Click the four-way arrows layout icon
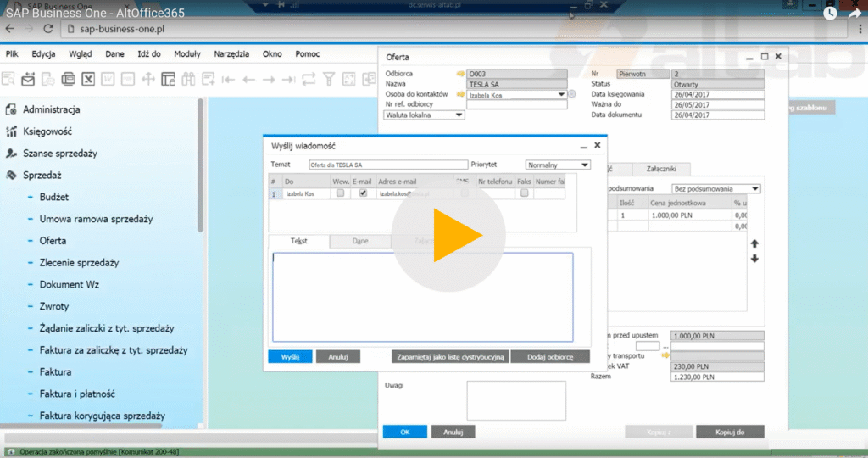Viewport: 868px width, 458px height. tap(147, 79)
